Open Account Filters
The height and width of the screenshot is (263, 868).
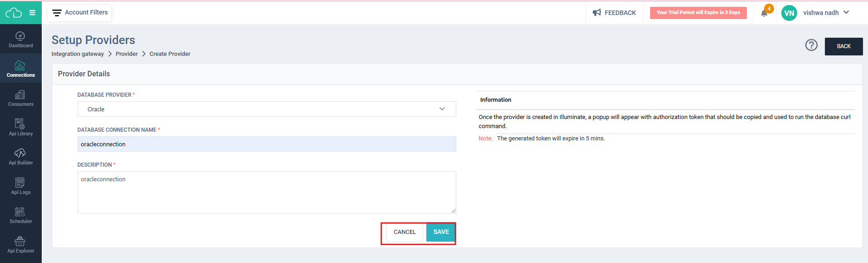pos(80,13)
